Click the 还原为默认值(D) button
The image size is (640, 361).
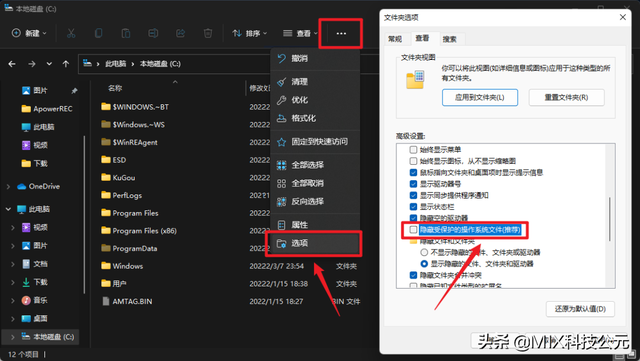tap(580, 309)
